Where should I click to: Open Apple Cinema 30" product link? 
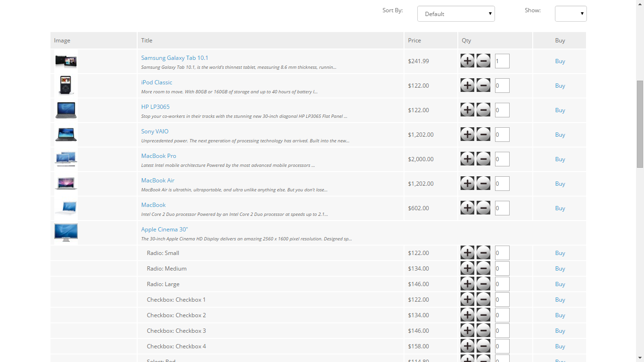pos(165,230)
